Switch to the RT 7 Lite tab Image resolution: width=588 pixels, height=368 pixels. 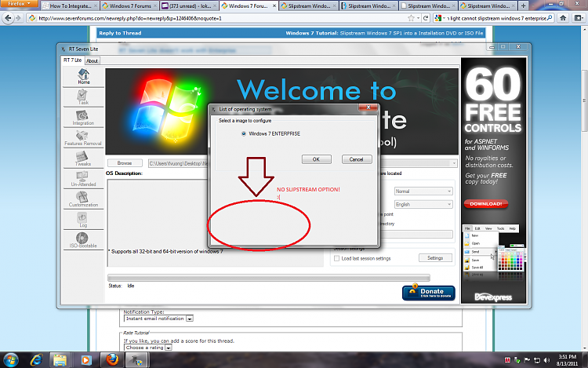(72, 60)
